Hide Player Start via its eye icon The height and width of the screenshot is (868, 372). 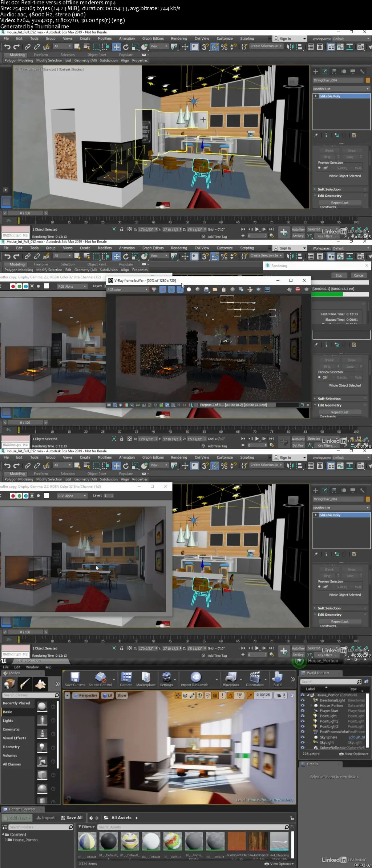[302, 711]
